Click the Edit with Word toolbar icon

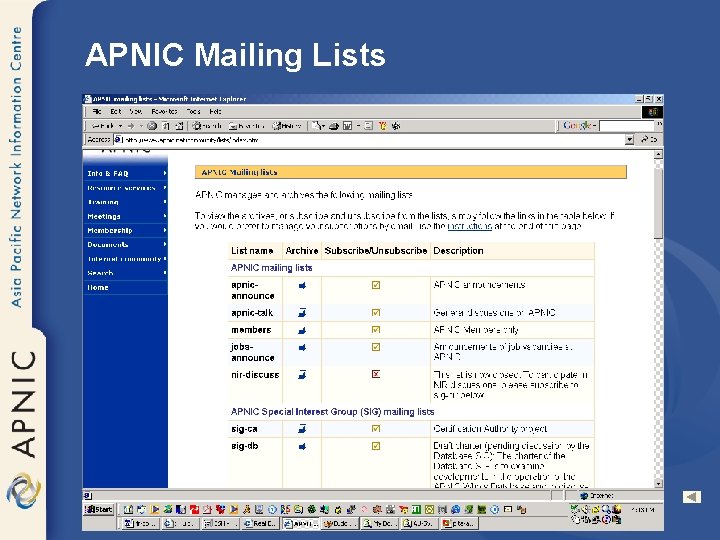348,126
